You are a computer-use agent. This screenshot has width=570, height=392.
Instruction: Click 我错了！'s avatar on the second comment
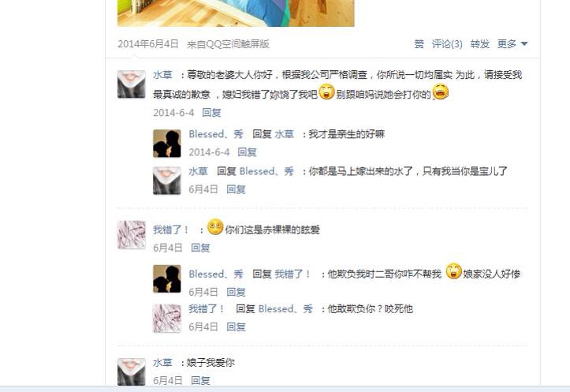(131, 235)
